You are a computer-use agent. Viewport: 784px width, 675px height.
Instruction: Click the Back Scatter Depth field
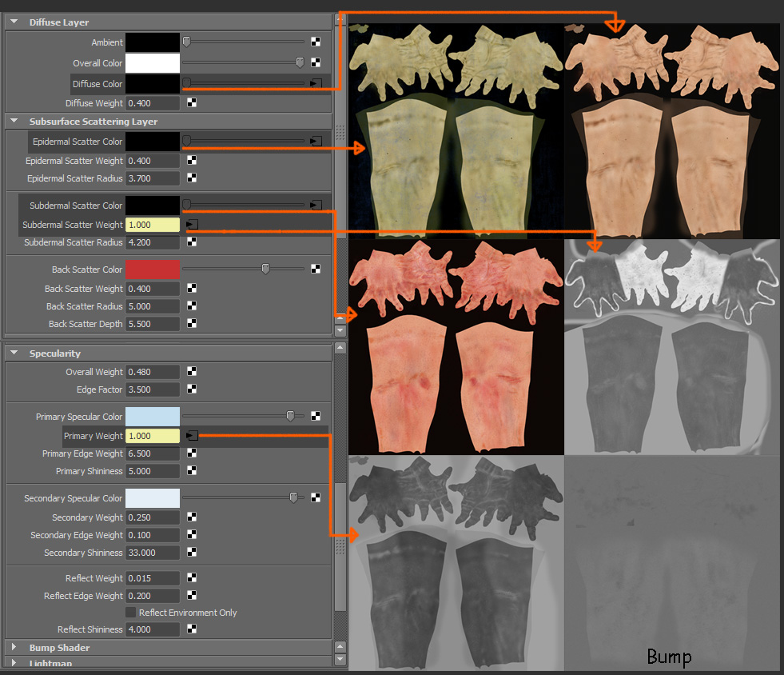pos(153,324)
